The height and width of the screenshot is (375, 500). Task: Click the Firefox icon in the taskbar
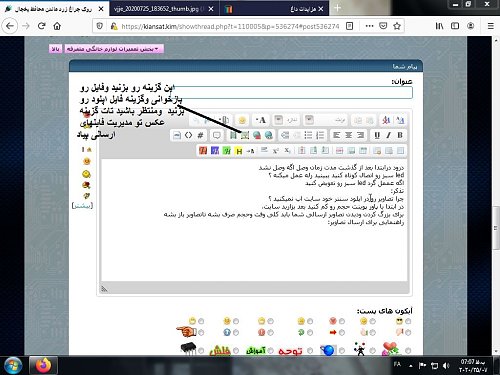43,365
